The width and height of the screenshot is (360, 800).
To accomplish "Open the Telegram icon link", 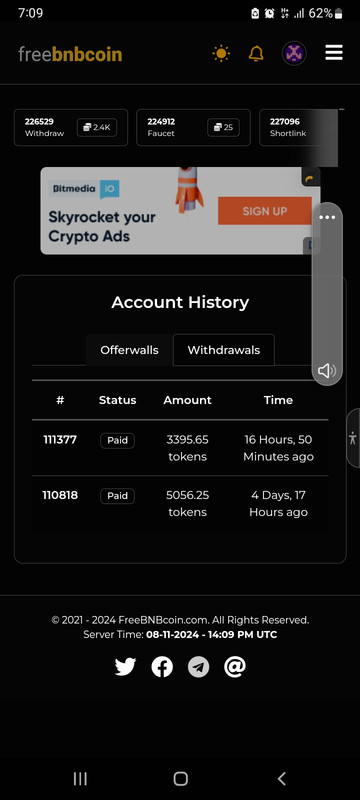I will click(x=198, y=667).
